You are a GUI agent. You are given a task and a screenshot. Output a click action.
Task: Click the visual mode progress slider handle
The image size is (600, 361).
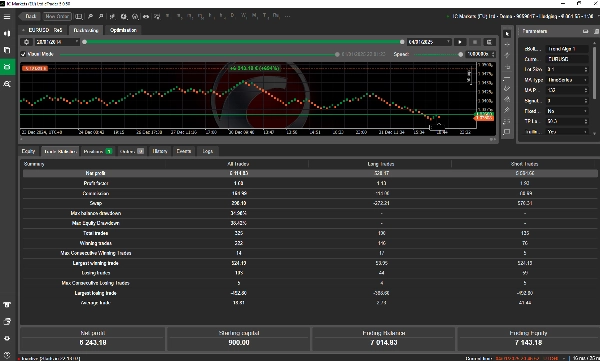point(337,54)
